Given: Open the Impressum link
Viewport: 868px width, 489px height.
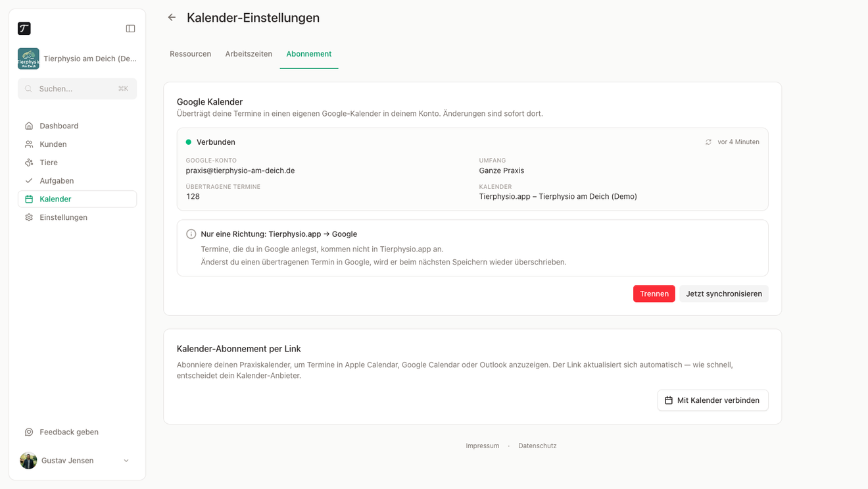Looking at the screenshot, I should 483,446.
